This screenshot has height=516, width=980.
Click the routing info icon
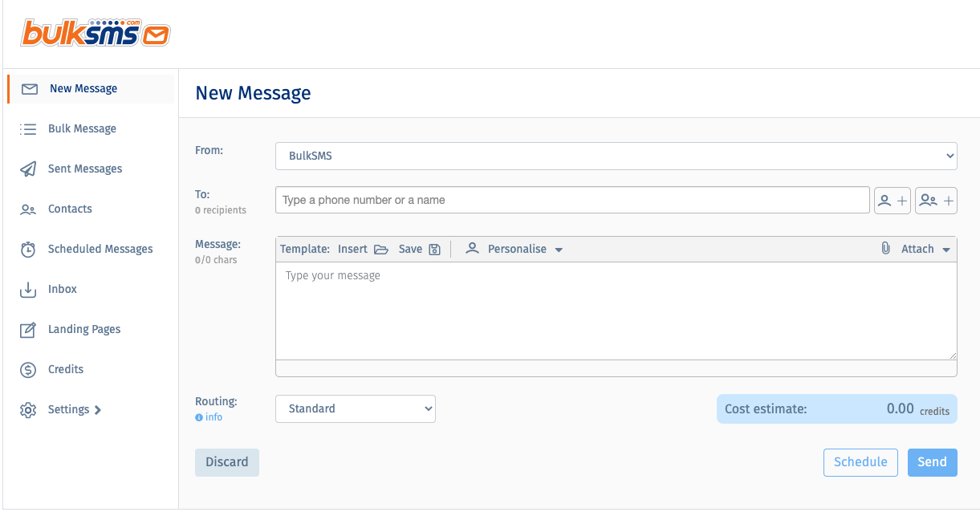[199, 418]
